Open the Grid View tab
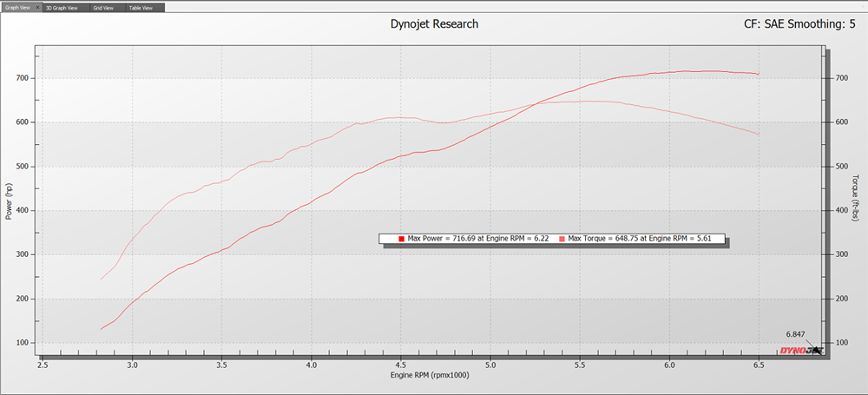 coord(104,7)
